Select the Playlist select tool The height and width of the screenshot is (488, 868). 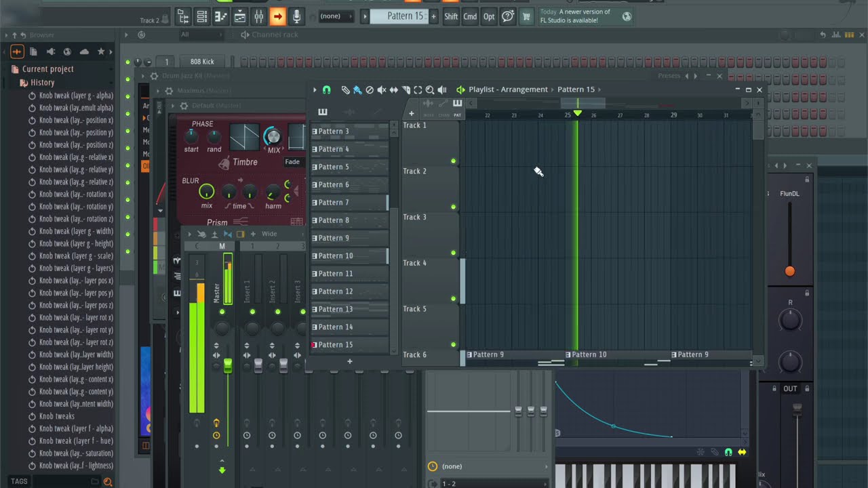418,89
